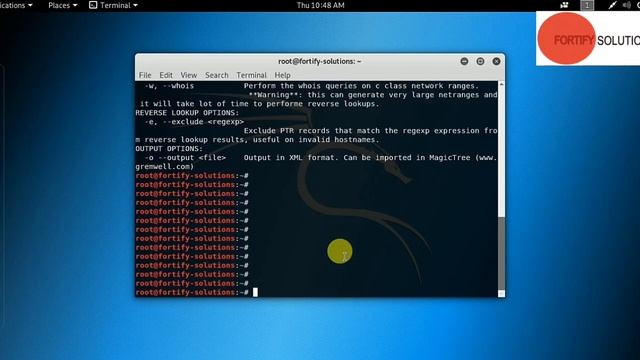Expand the Places dropdown in top panel
640x360 pixels.
point(62,5)
